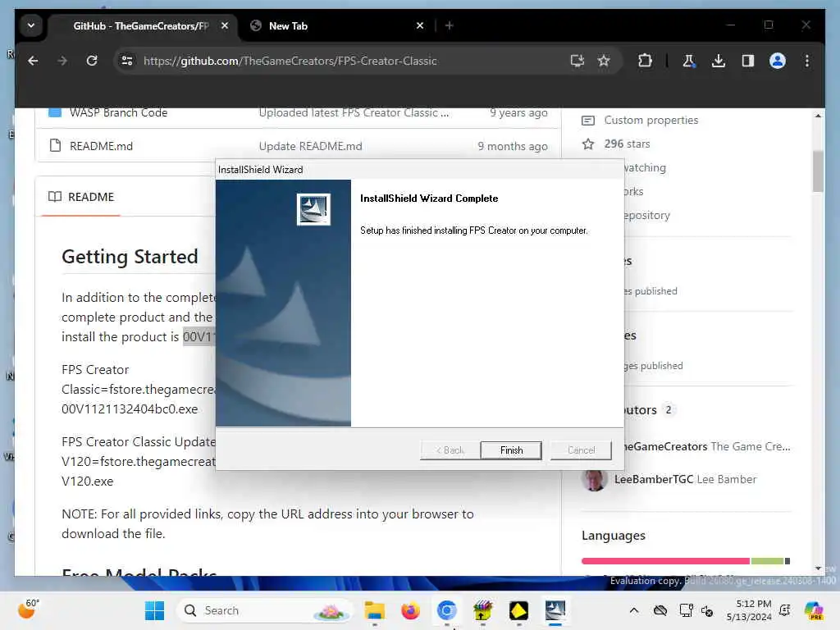Close the New Tab tab

click(x=420, y=25)
